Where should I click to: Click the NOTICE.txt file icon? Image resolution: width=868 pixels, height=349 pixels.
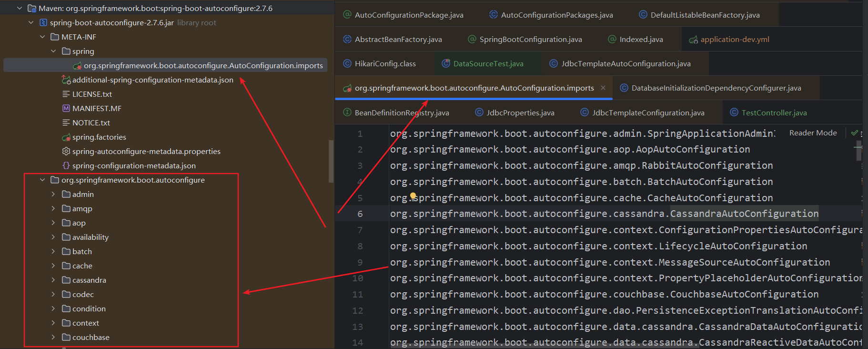click(66, 123)
